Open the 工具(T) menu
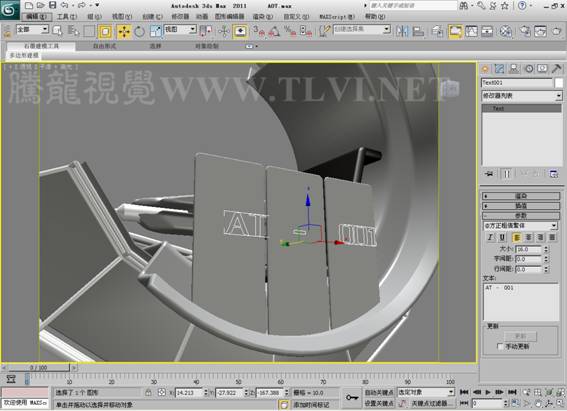This screenshot has height=411, width=567. 67,17
